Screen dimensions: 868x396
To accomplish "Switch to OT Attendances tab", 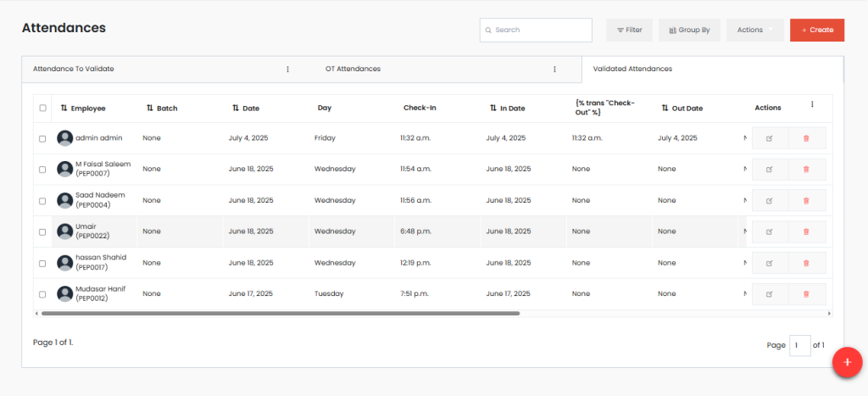I will 353,69.
